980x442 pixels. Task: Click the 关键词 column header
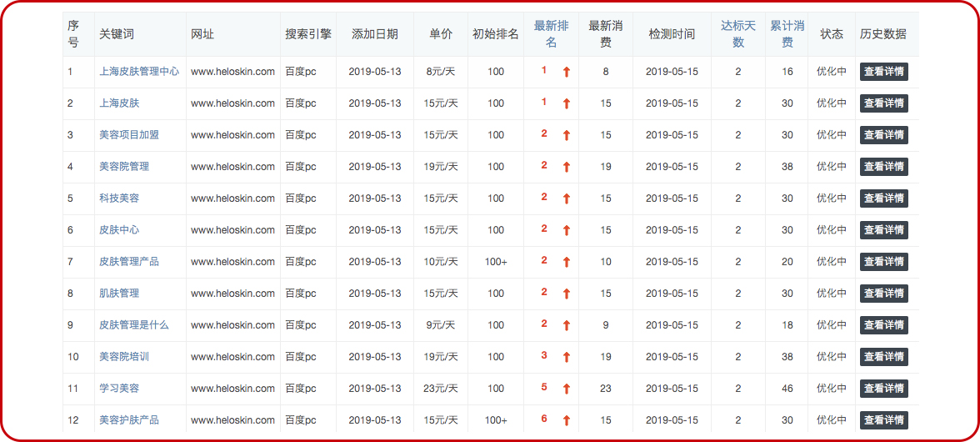(x=117, y=34)
